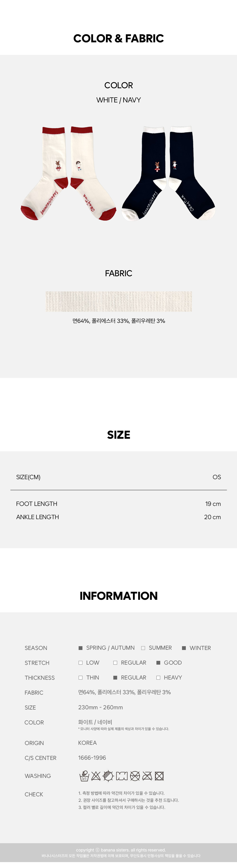Image resolution: width=237 pixels, height=868 pixels.
Task: Click the do not bleach triangle icon
Action: (x=96, y=776)
